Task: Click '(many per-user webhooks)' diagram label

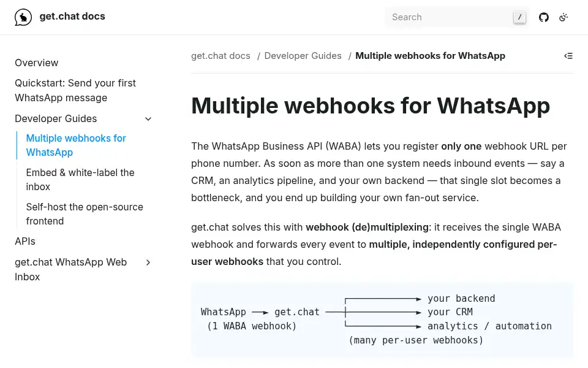Action: tap(416, 340)
